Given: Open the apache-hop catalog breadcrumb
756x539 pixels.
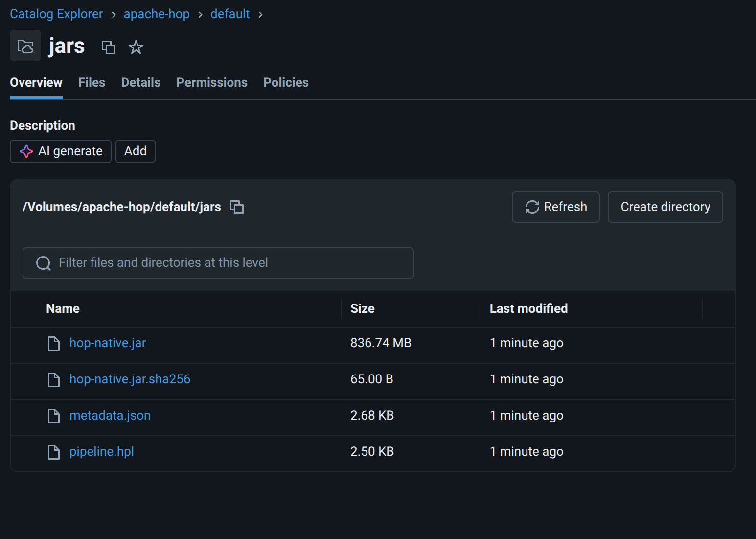Looking at the screenshot, I should tap(157, 14).
